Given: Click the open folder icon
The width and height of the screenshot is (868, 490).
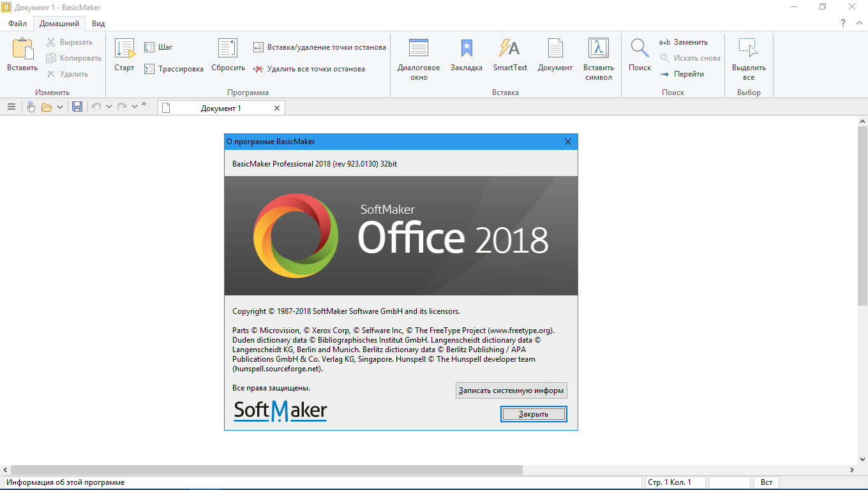Looking at the screenshot, I should pos(47,107).
